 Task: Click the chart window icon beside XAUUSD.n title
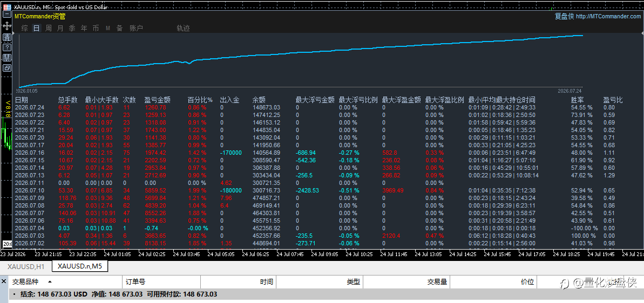[7, 7]
